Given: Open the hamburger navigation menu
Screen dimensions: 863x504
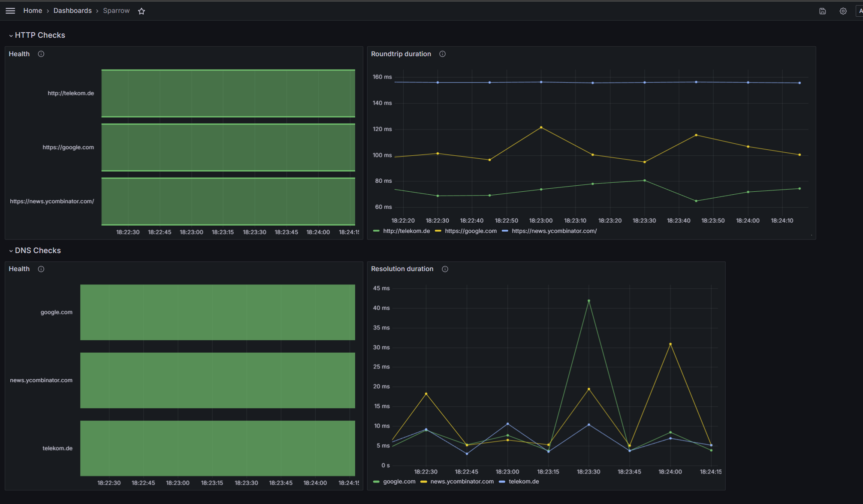Looking at the screenshot, I should (10, 11).
